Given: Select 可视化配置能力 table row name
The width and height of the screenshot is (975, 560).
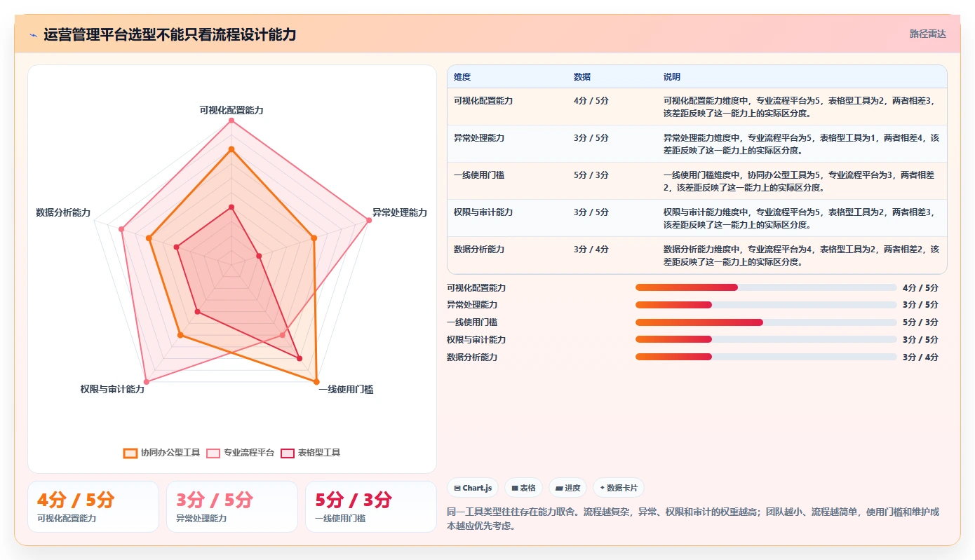Looking at the screenshot, I should pos(483,101).
